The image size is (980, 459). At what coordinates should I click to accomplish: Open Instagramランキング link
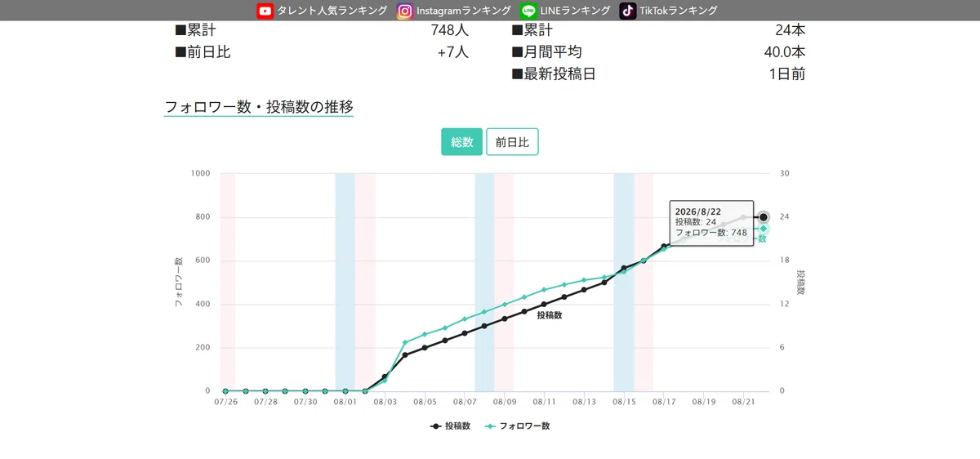[465, 11]
